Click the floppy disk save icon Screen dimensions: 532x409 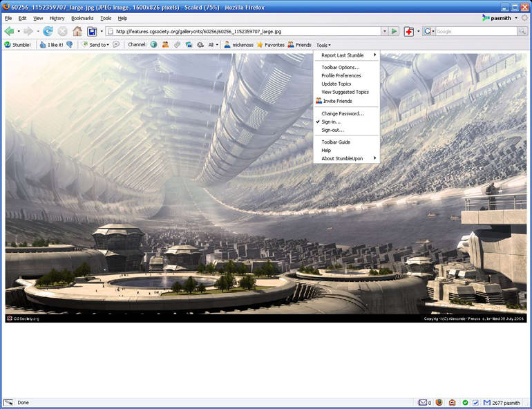tap(92, 32)
